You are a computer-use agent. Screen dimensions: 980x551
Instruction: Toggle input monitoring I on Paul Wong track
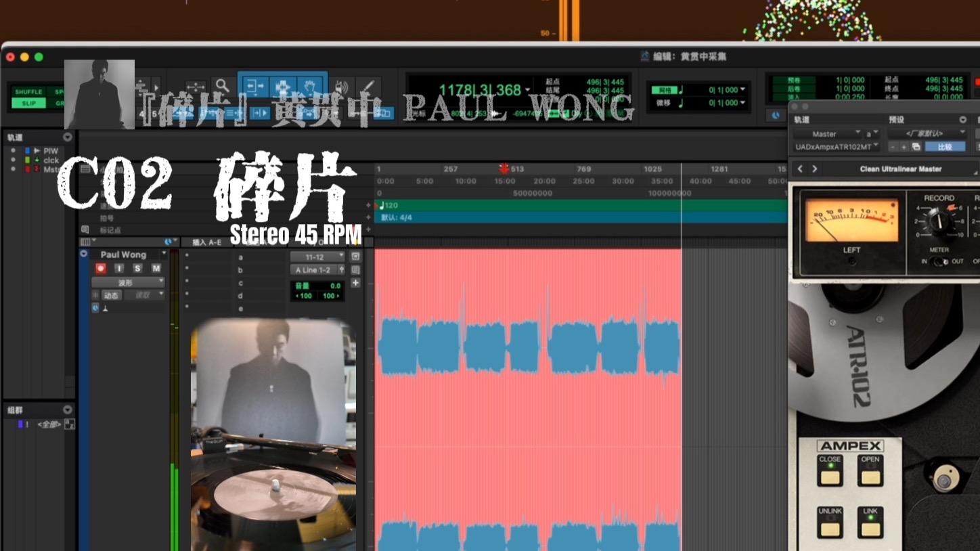[x=119, y=268]
